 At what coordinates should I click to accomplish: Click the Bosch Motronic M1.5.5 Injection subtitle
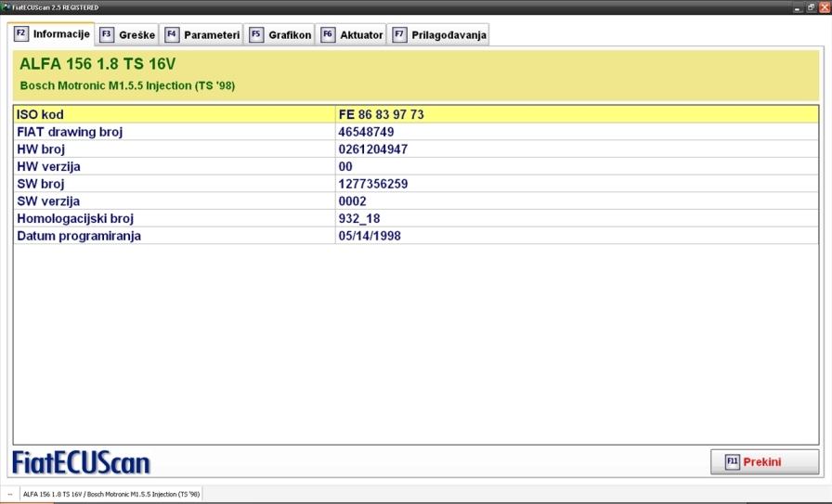coord(127,85)
